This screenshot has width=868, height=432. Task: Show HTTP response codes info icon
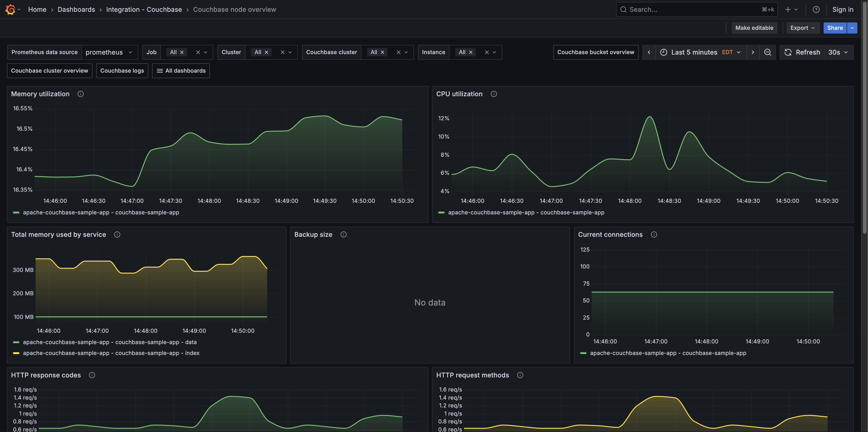point(92,375)
